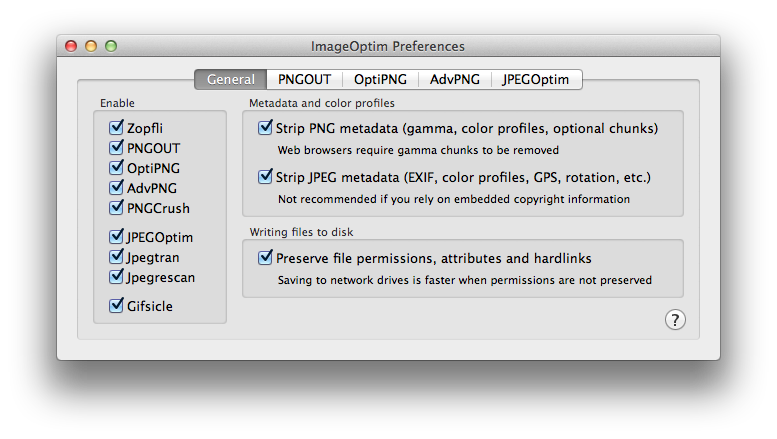Open the help question mark button
This screenshot has width=777, height=439.
pyautogui.click(x=675, y=320)
